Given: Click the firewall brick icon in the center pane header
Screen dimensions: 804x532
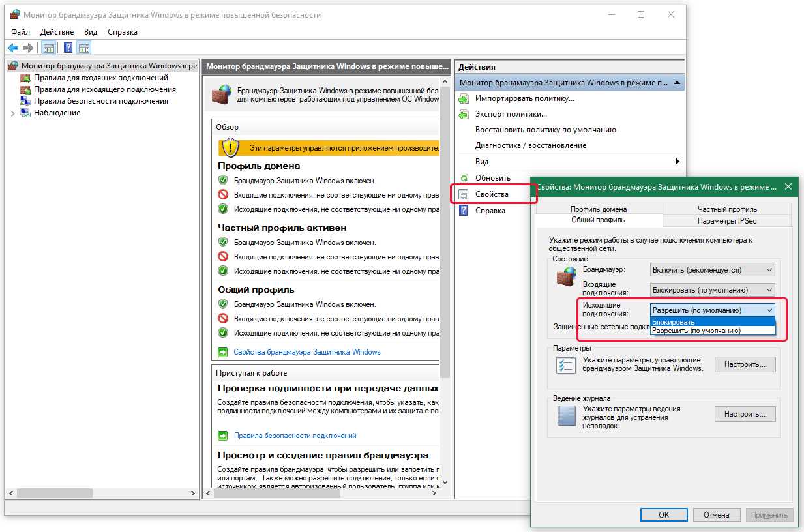Looking at the screenshot, I should click(x=222, y=95).
